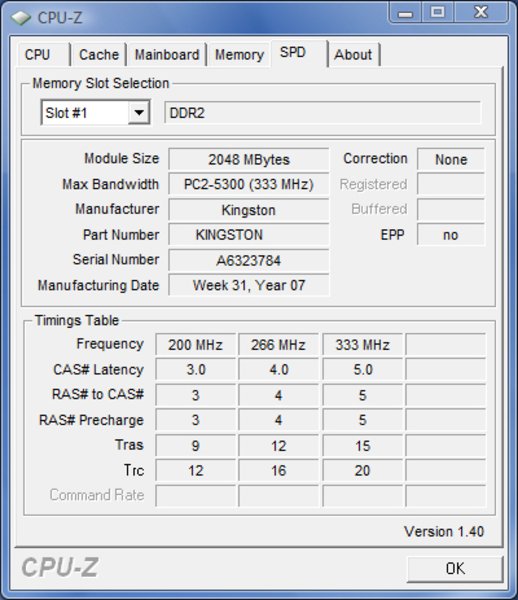Click the Manufacturer value Kingston
This screenshot has height=600, width=518.
(x=249, y=210)
